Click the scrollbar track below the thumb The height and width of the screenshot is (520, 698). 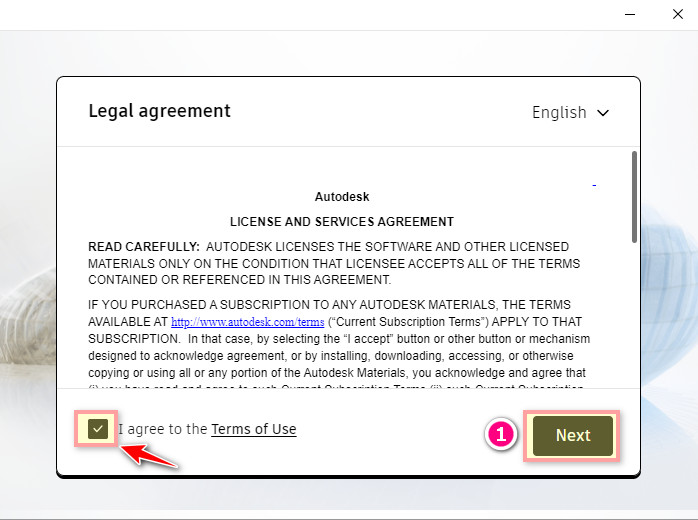[x=634, y=320]
